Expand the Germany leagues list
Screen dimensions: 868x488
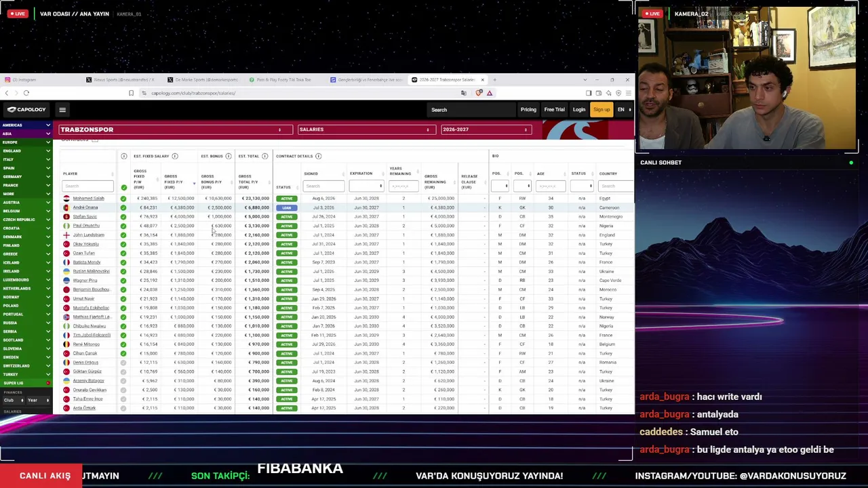(x=26, y=177)
